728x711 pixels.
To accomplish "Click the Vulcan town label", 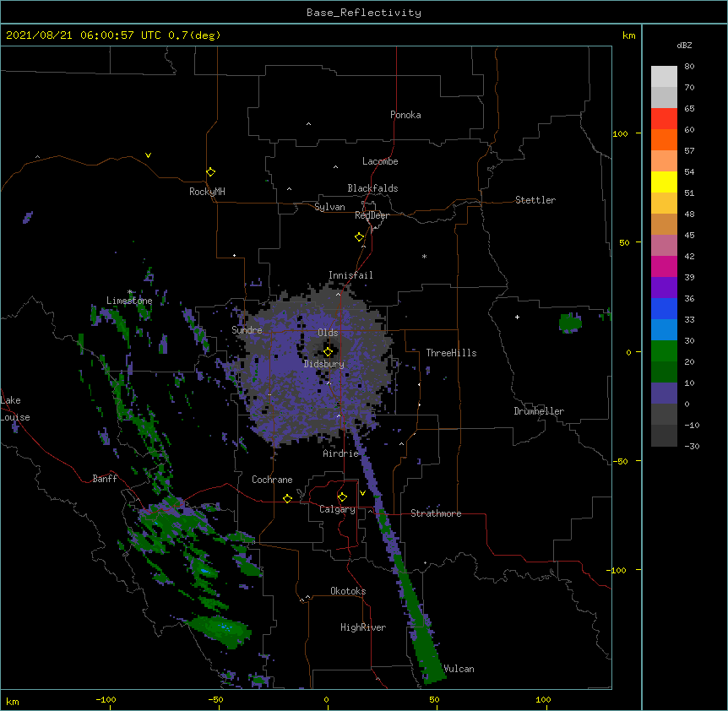I will click(x=459, y=669).
